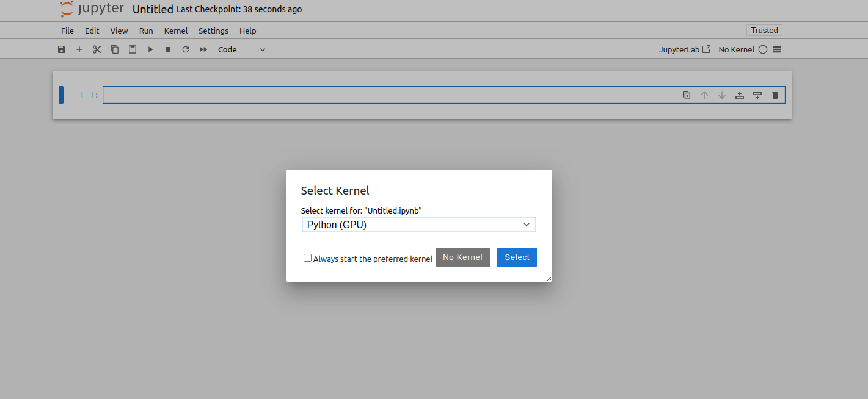Click the paste cell icon
The height and width of the screenshot is (399, 868).
(133, 49)
